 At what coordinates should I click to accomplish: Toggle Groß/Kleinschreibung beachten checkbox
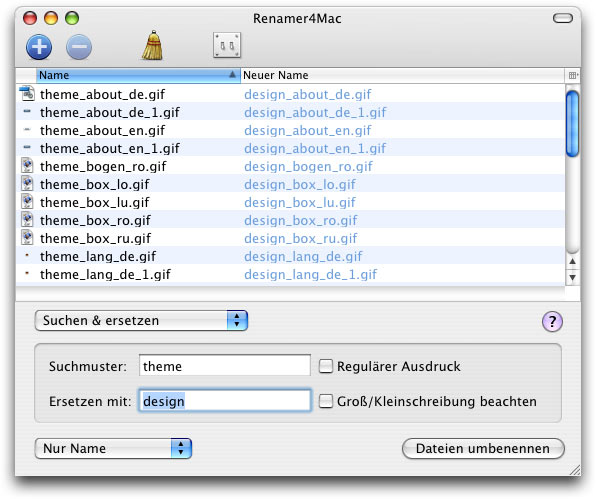(x=325, y=401)
